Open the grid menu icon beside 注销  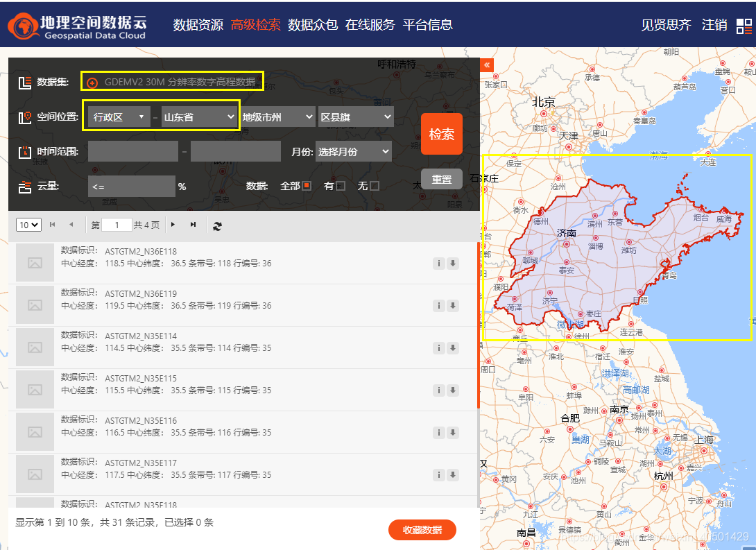coord(744,26)
